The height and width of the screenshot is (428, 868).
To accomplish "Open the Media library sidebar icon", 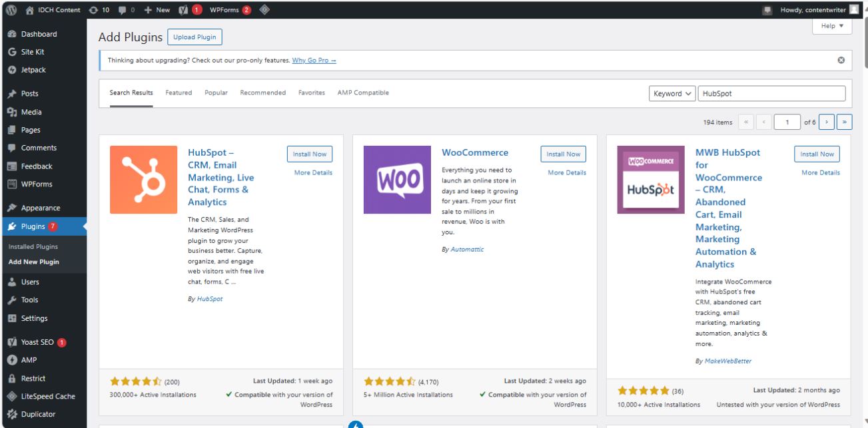I will tap(13, 111).
